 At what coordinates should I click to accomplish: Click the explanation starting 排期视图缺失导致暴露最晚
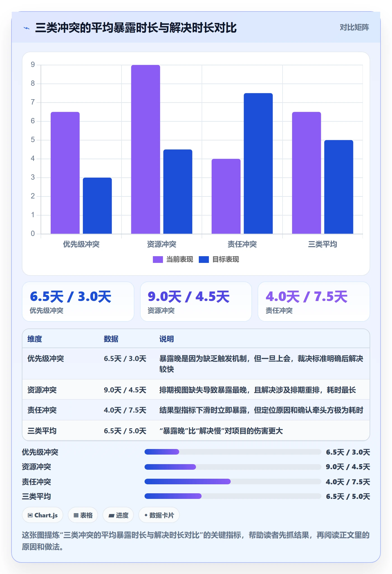258,390
